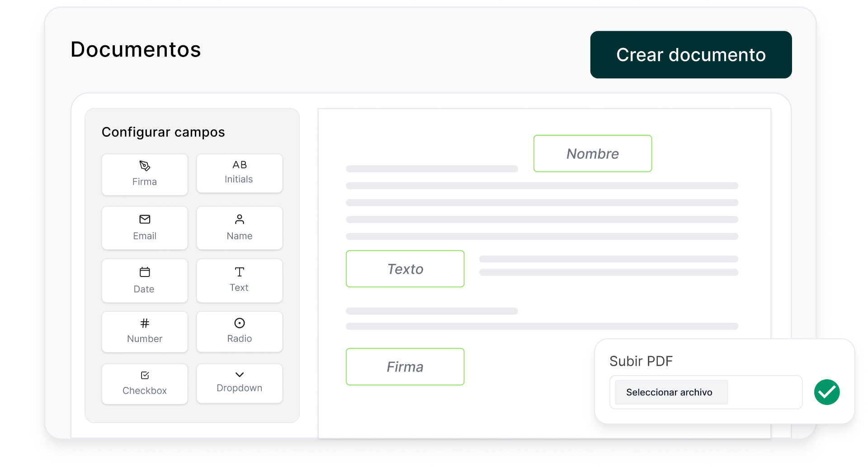Click the Firma pen icon

pos(145,166)
